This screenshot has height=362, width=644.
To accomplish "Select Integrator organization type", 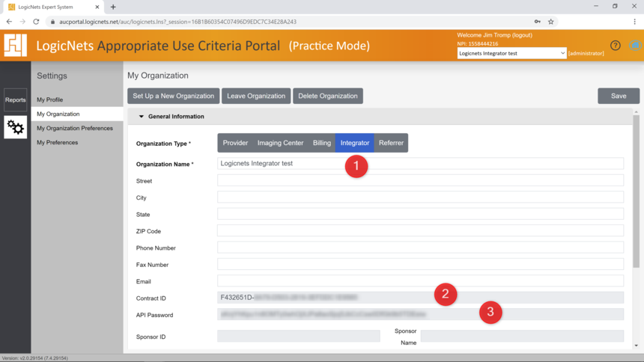I will point(354,143).
